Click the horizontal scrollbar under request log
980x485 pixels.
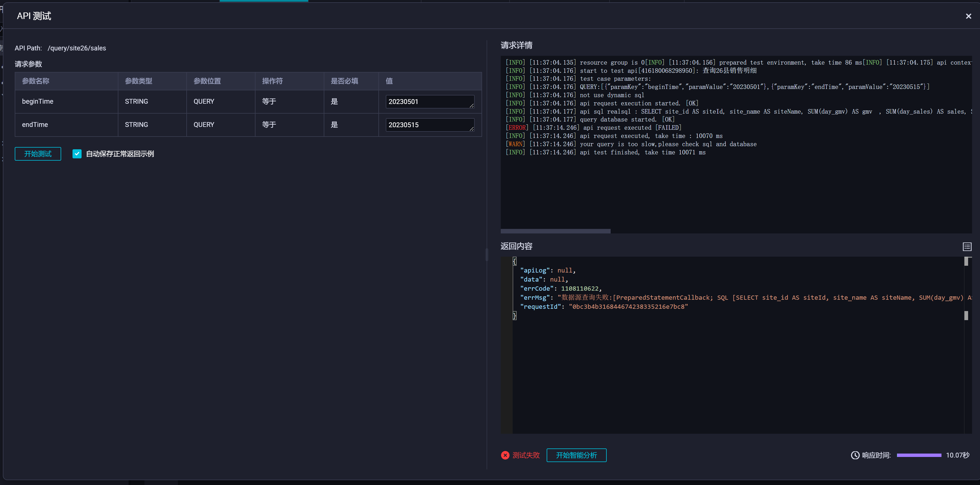tap(555, 231)
